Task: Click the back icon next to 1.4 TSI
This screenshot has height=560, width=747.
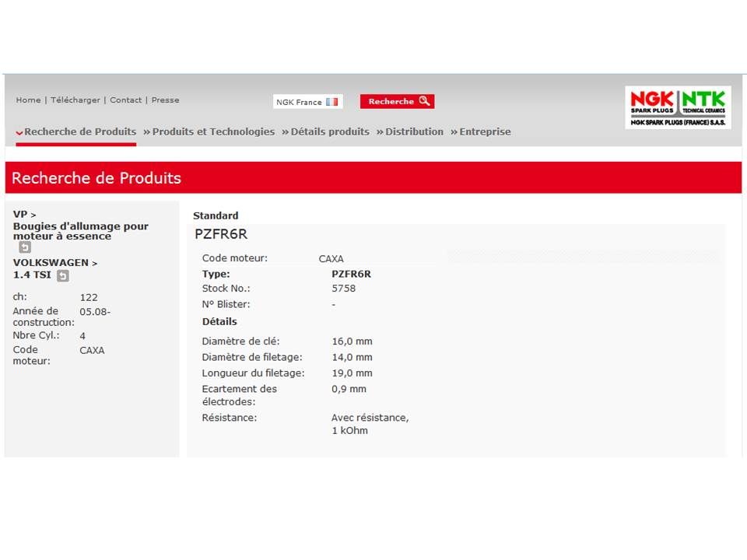Action: (x=63, y=275)
